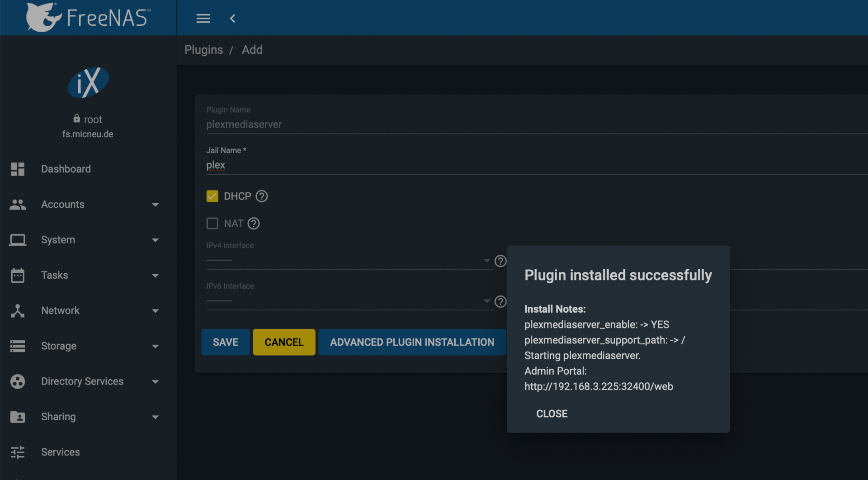Open the Network sidebar menu
Image resolution: width=868 pixels, height=480 pixels.
point(88,310)
